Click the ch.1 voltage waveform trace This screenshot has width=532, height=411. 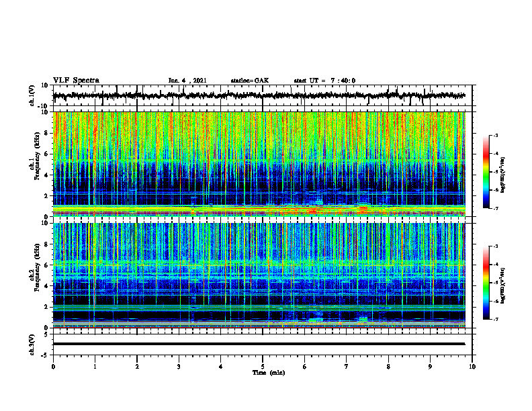(x=259, y=95)
